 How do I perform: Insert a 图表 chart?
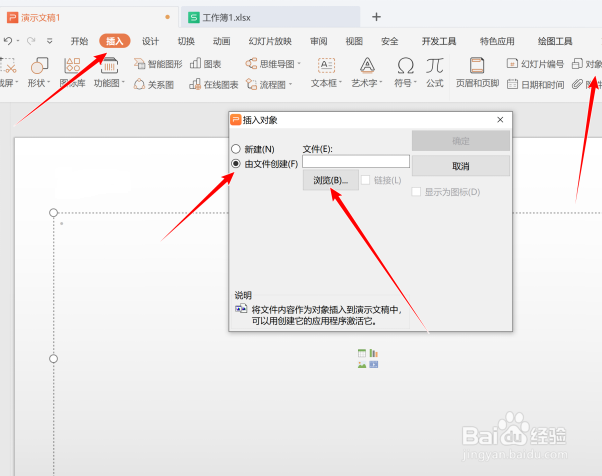point(206,64)
